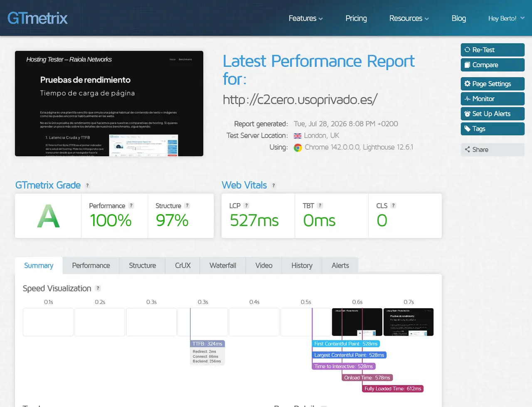532x407 pixels.
Task: Click the GTmetrix logo
Action: click(37, 18)
